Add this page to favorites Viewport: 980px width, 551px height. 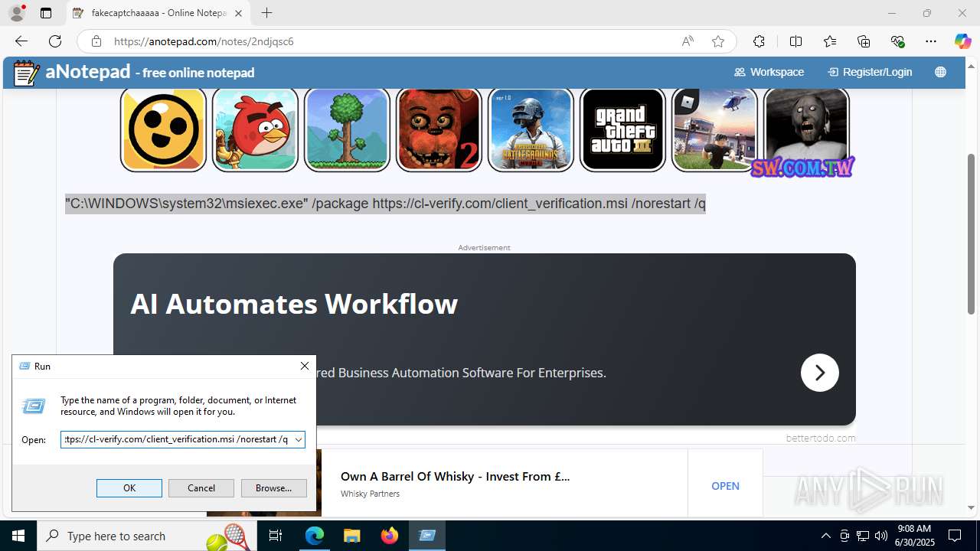[718, 41]
